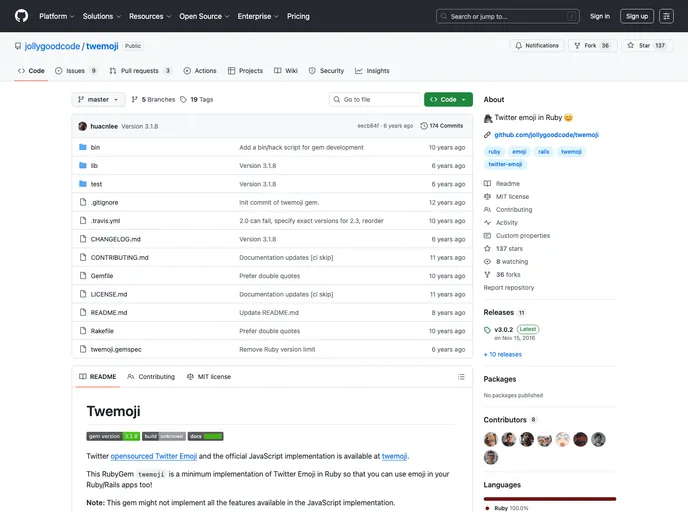The width and height of the screenshot is (688, 512).
Task: Open 174 Commits history
Action: (x=442, y=126)
